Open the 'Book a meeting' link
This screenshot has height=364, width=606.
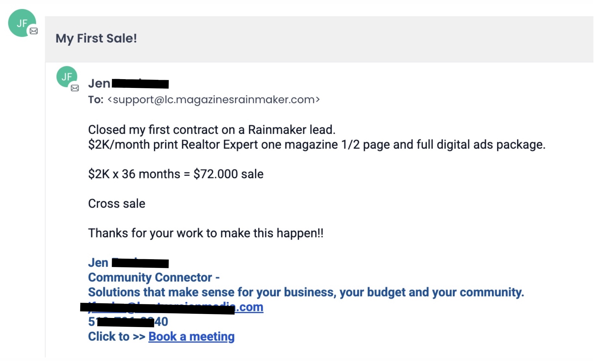(x=191, y=336)
